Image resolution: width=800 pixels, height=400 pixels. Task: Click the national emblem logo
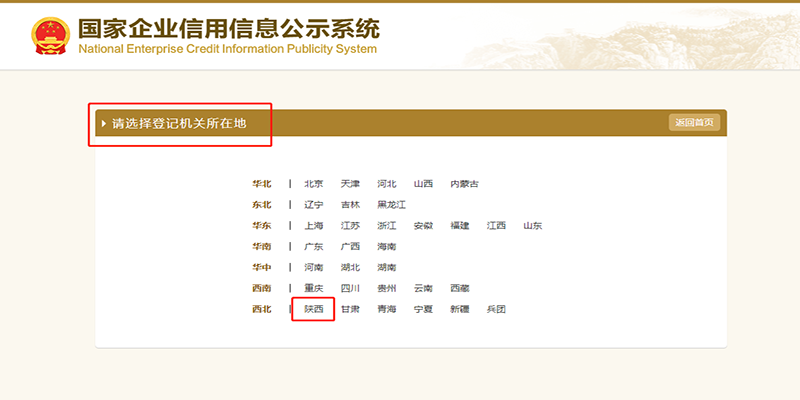[x=51, y=35]
